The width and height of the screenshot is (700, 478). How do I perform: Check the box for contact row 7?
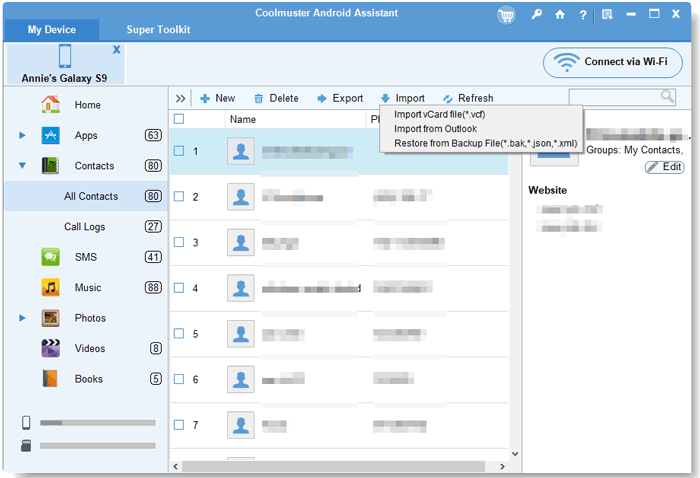click(x=179, y=424)
